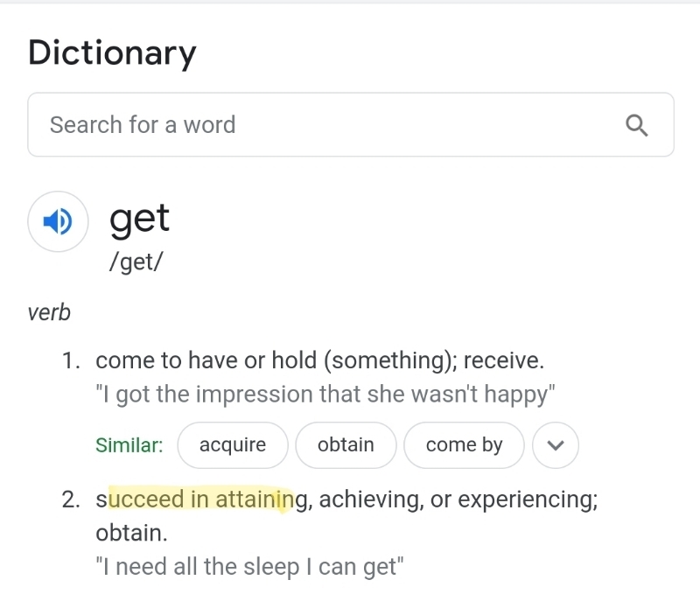
Task: Open the 'obtain' synonym chip
Action: coord(346,444)
